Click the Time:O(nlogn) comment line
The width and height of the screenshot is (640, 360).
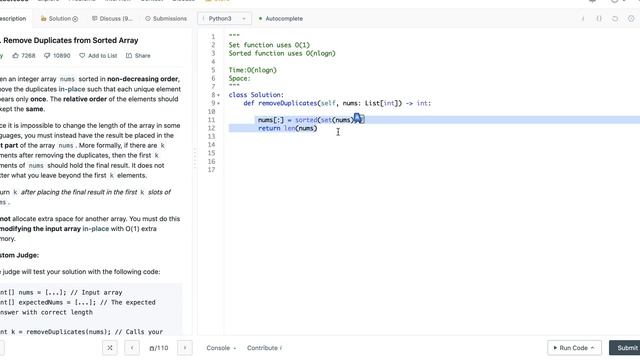[x=253, y=70]
